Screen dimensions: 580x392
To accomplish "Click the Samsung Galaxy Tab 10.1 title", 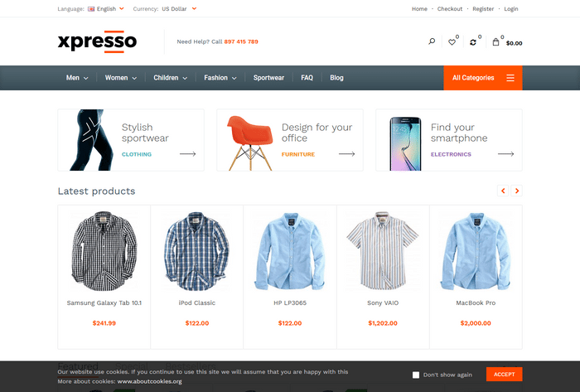I will point(104,302).
